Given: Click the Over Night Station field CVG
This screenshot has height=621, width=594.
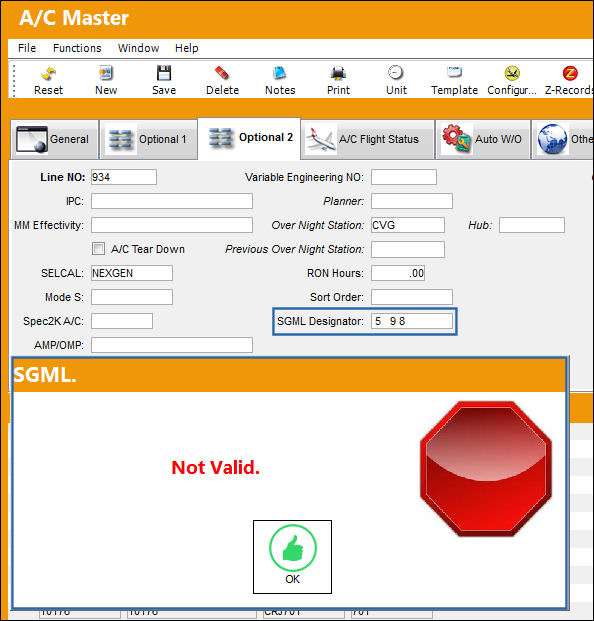Looking at the screenshot, I should coord(407,225).
